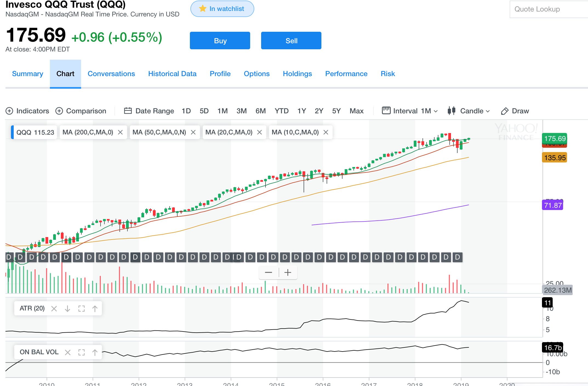This screenshot has height=386, width=588.
Task: Close the ATR (20) panel
Action: [x=54, y=309]
